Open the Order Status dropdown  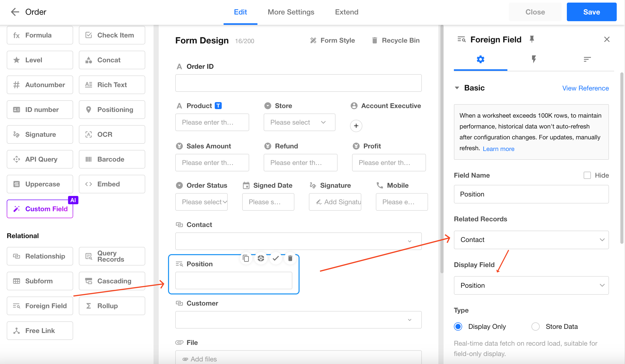point(201,202)
